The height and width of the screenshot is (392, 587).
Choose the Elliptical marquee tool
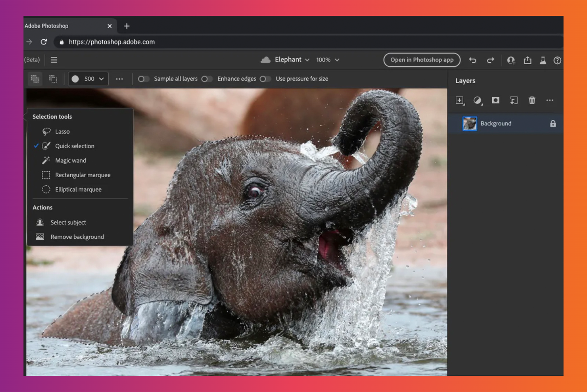[x=78, y=189]
